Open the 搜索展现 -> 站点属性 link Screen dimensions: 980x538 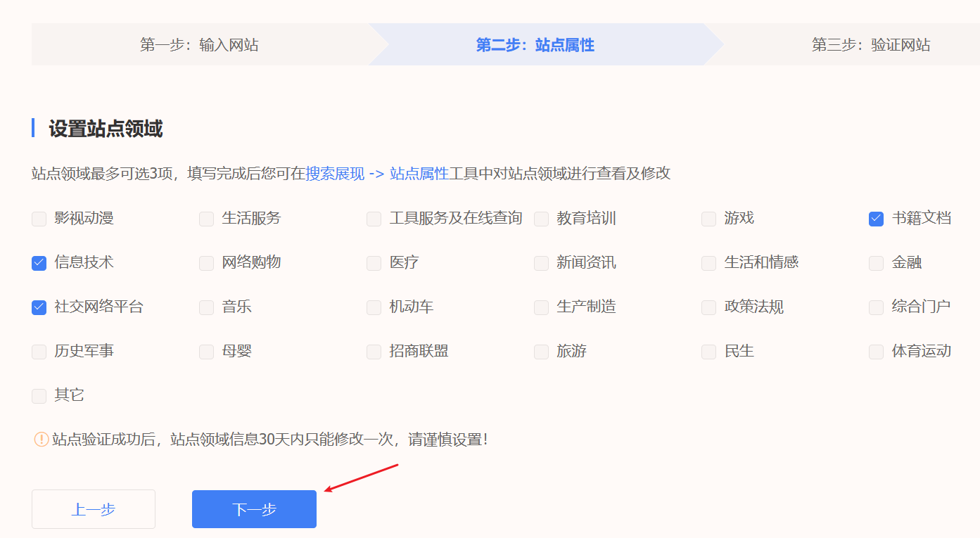[376, 174]
